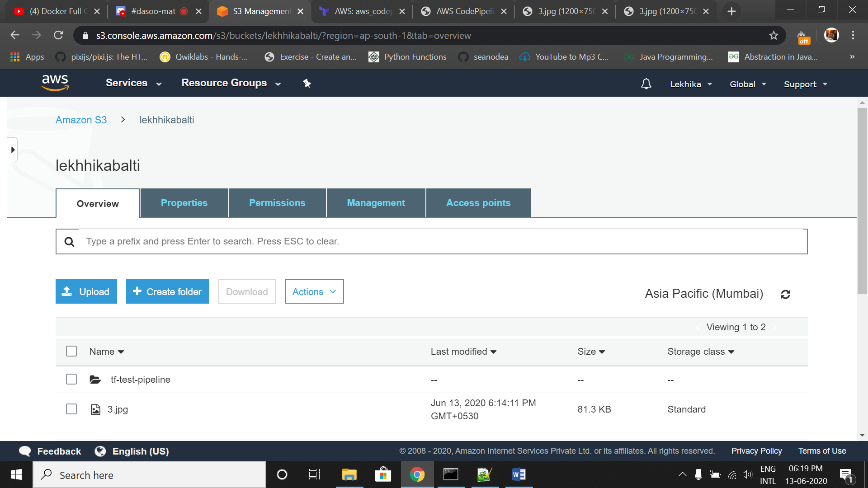Screen dimensions: 868x488
Task: Click the refresh icon beside Asia Pacific (Mumbai)
Action: 785,294
